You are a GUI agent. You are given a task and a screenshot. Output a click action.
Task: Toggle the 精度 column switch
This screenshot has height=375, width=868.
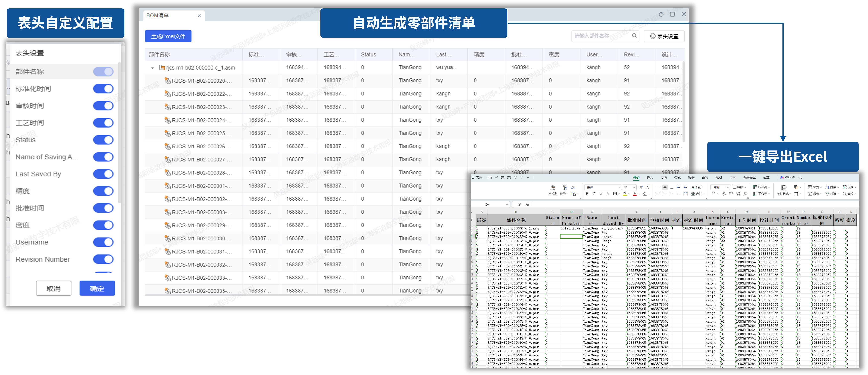(x=103, y=191)
